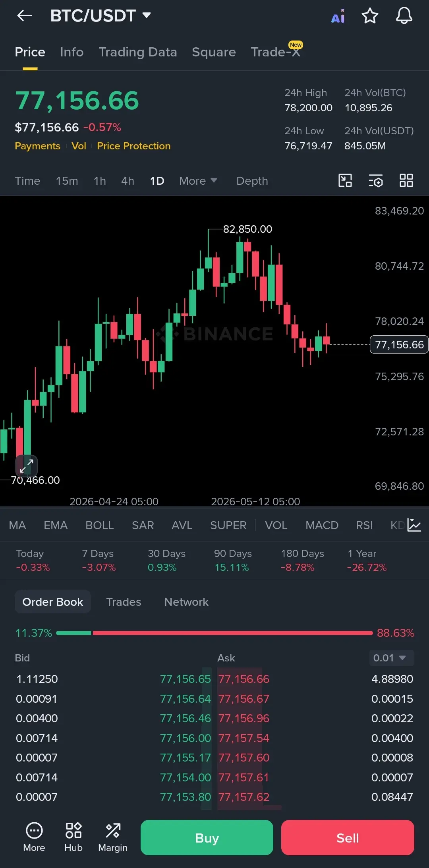Open the 0.01 price precision dropdown
Image resolution: width=429 pixels, height=868 pixels.
tap(391, 658)
